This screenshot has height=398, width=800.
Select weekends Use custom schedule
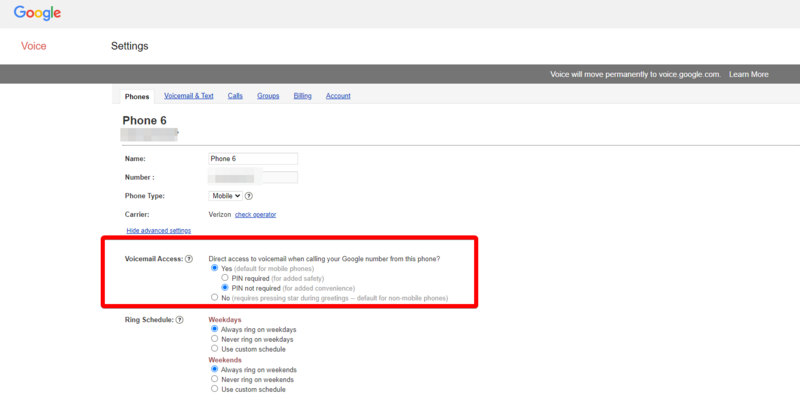click(x=215, y=389)
